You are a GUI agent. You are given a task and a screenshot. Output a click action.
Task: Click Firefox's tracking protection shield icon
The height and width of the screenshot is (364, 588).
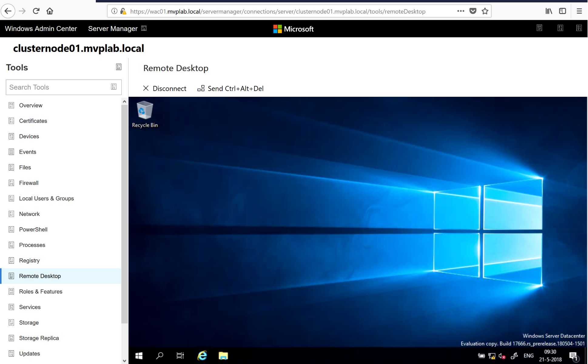(x=473, y=11)
